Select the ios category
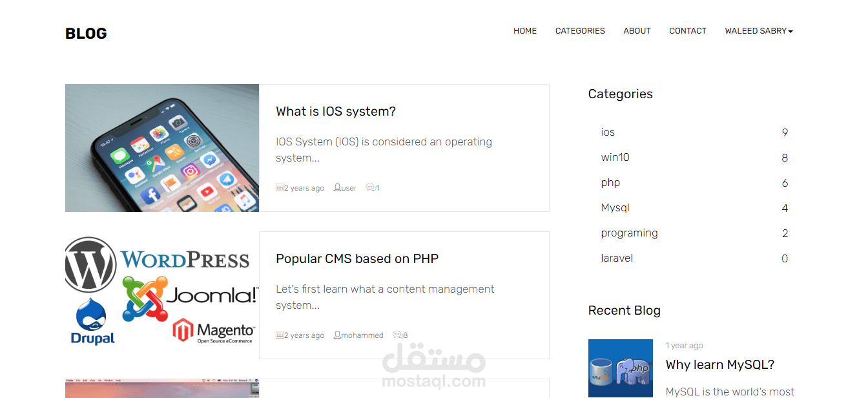Screen dimensions: 868x398 [608, 132]
